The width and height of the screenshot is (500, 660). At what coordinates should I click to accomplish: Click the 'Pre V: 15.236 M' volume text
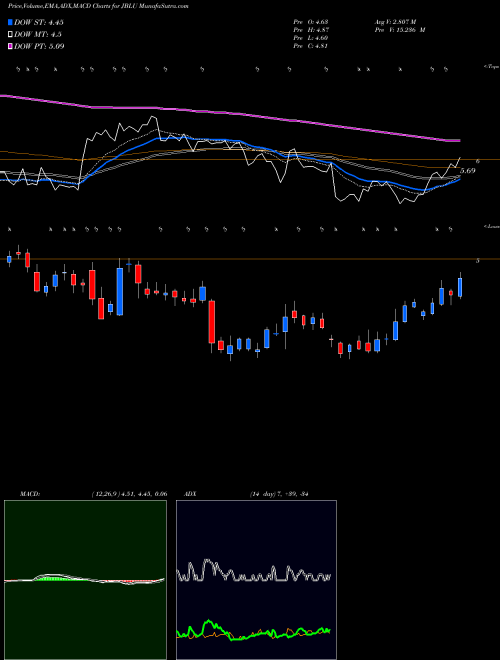(399, 30)
